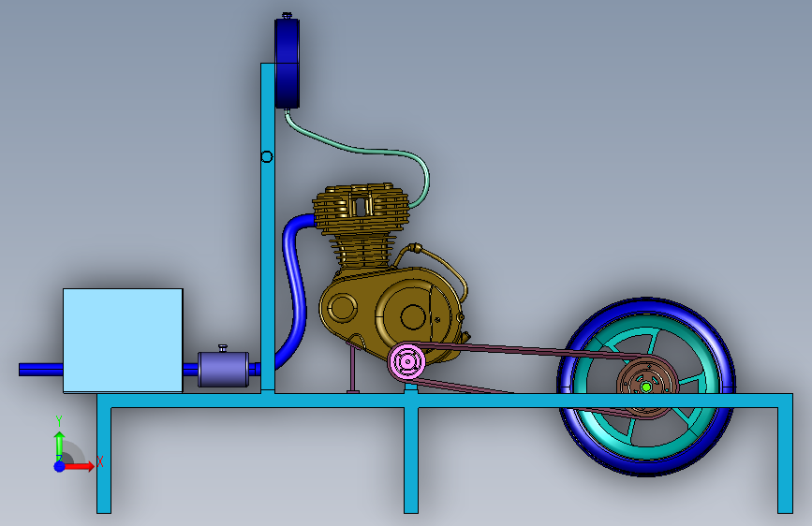The height and width of the screenshot is (526, 812).
Task: Select the circular hole in the vertical post
Action: tap(267, 156)
